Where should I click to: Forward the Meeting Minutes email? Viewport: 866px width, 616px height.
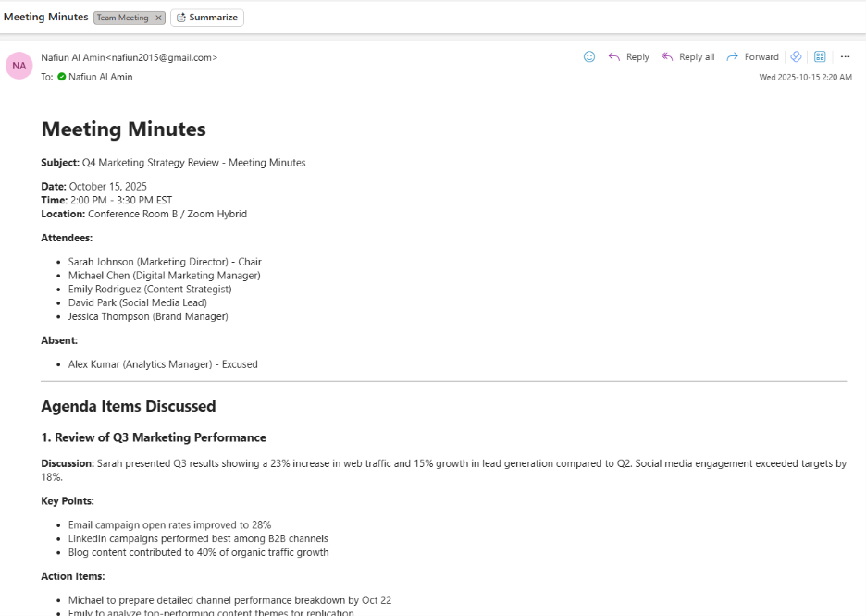tap(752, 56)
